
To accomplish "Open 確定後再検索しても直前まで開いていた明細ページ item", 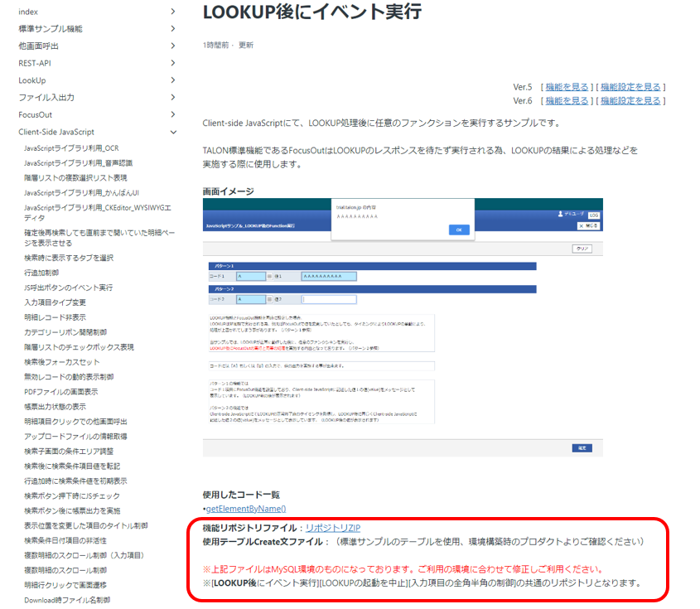I will click(99, 238).
